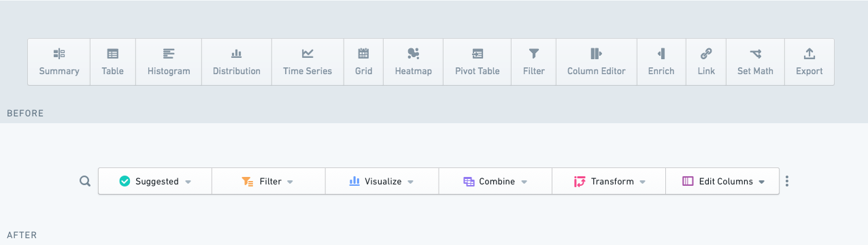The image size is (868, 245).
Task: Click the search magnifier icon
Action: tap(85, 182)
